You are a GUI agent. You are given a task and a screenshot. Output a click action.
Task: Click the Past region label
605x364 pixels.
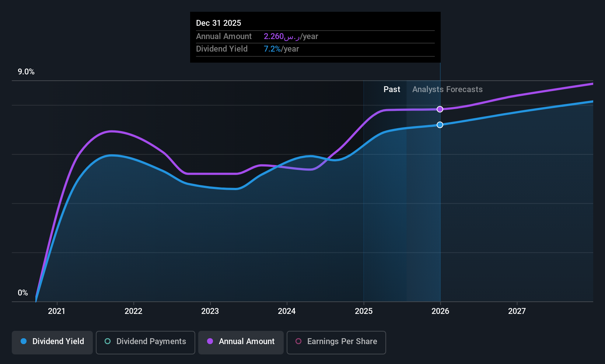[x=392, y=90]
